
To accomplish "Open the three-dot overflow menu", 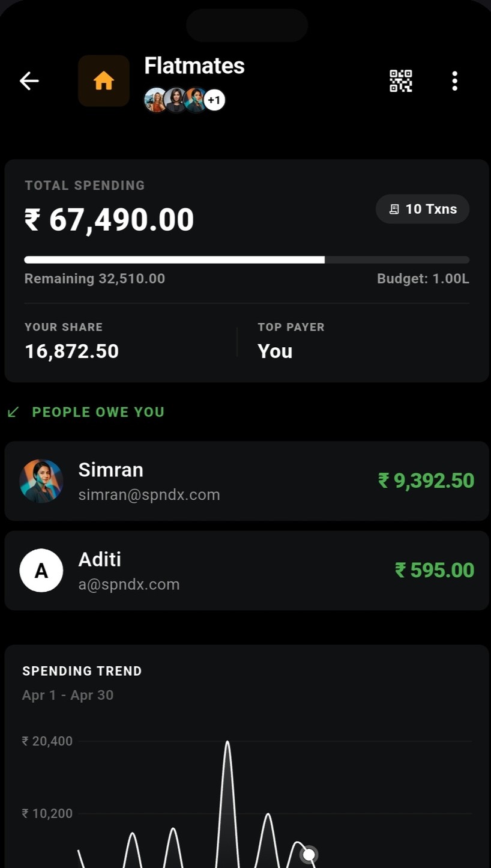I will (x=454, y=80).
